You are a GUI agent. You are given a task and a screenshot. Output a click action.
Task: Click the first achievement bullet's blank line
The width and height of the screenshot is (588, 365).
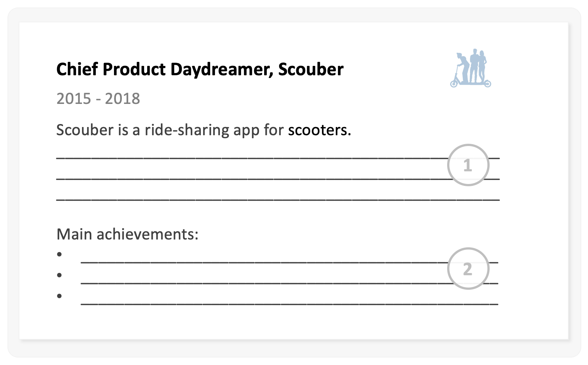[261, 261]
